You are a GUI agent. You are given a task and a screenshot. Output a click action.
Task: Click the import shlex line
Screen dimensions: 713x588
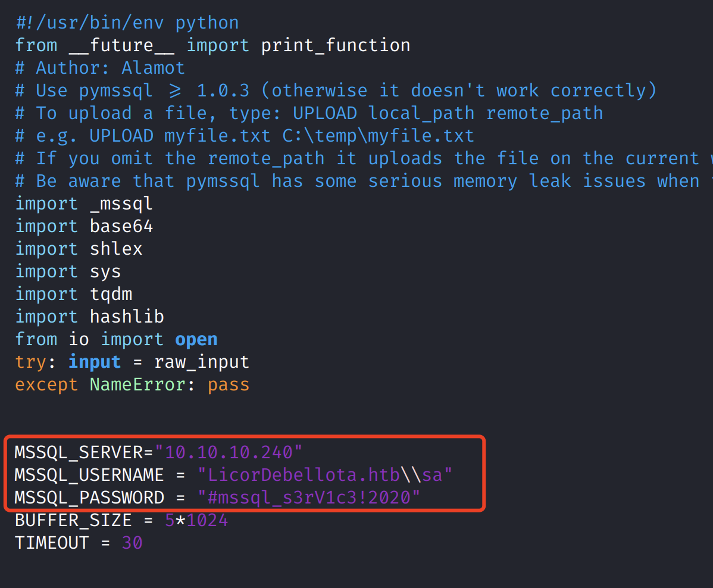[79, 249]
